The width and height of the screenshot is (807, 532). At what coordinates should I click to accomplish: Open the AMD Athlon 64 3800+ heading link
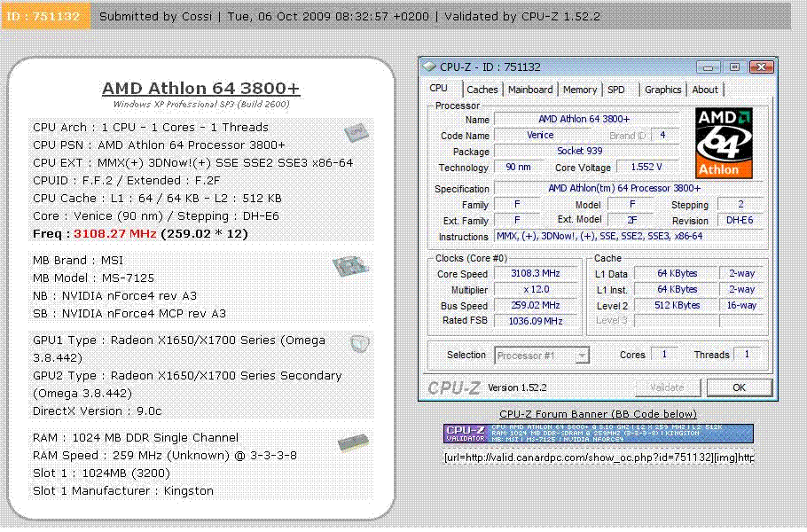coord(200,89)
